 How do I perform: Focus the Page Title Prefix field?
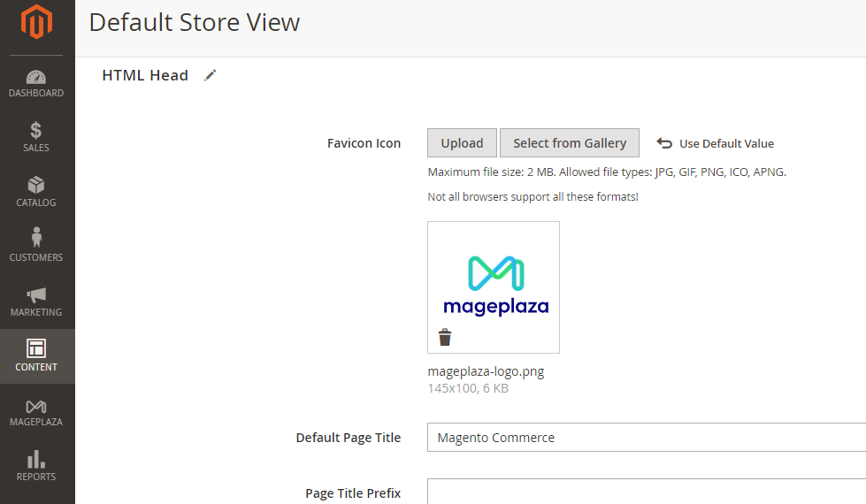pyautogui.click(x=647, y=492)
